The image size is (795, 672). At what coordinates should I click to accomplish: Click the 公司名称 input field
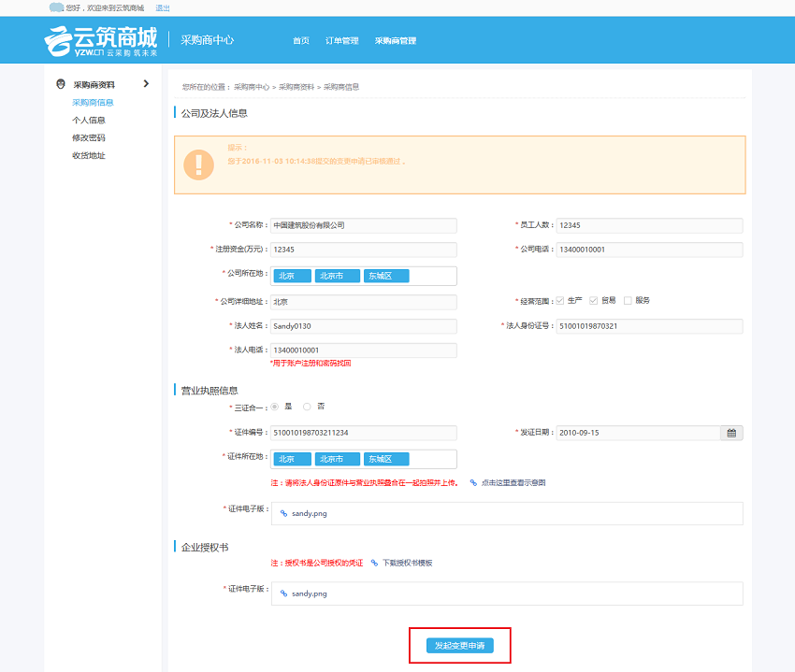coord(363,225)
